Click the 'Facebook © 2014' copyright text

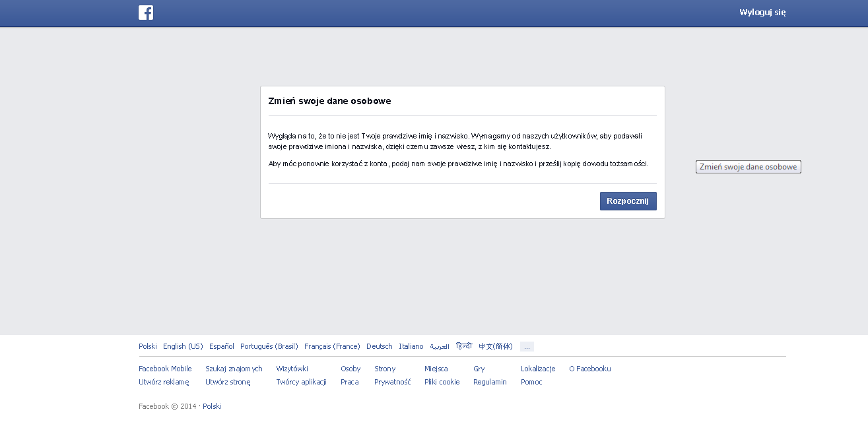click(168, 406)
